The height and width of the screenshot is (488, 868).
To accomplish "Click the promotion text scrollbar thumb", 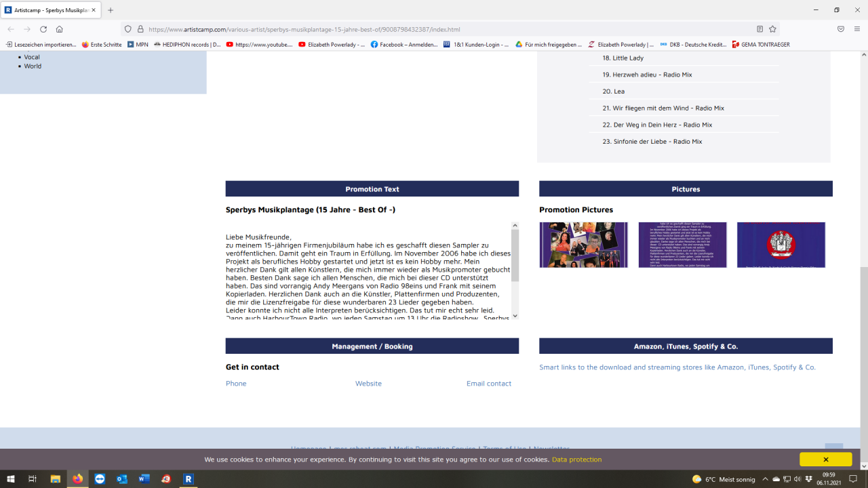I will click(x=515, y=256).
